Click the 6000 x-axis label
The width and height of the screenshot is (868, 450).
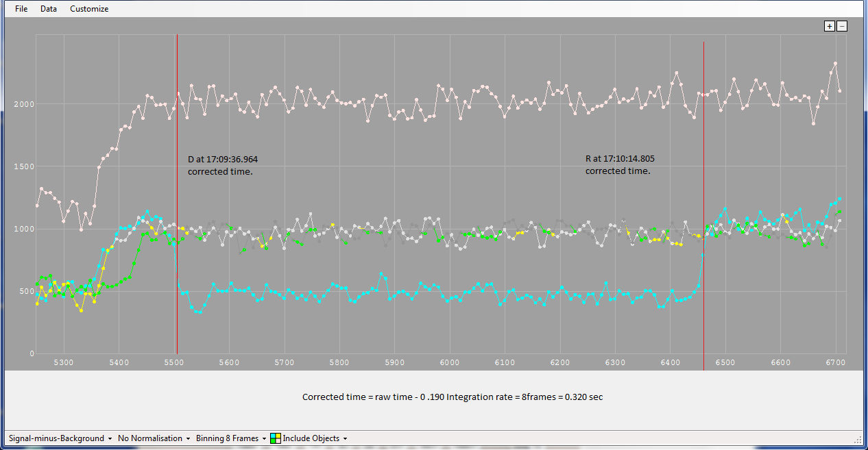pyautogui.click(x=450, y=362)
